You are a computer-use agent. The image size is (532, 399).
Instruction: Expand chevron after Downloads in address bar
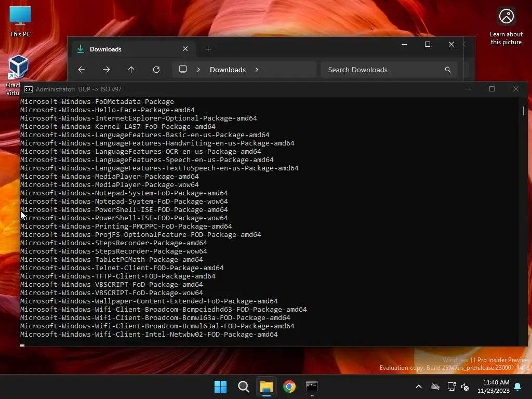coord(257,70)
